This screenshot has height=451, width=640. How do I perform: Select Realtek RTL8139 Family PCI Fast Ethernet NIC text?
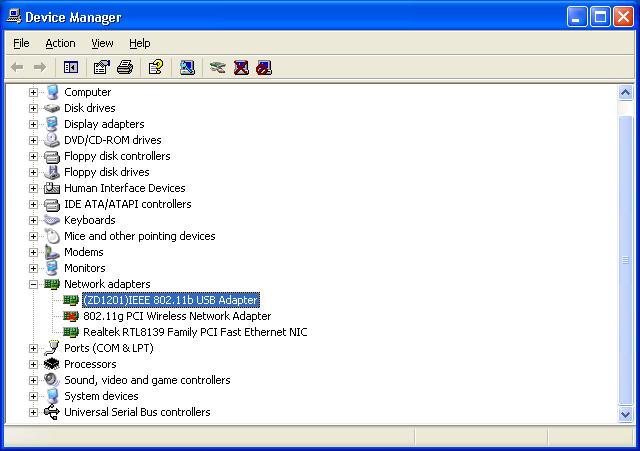(195, 332)
